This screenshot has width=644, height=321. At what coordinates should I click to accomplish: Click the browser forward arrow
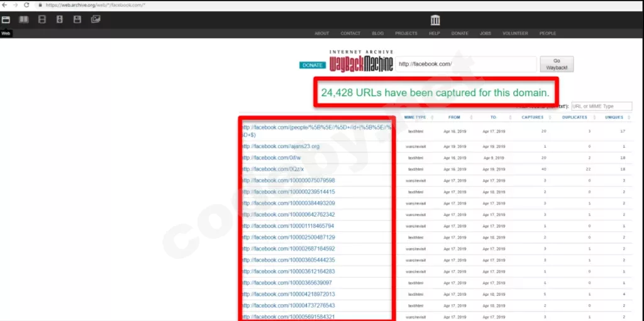[16, 5]
